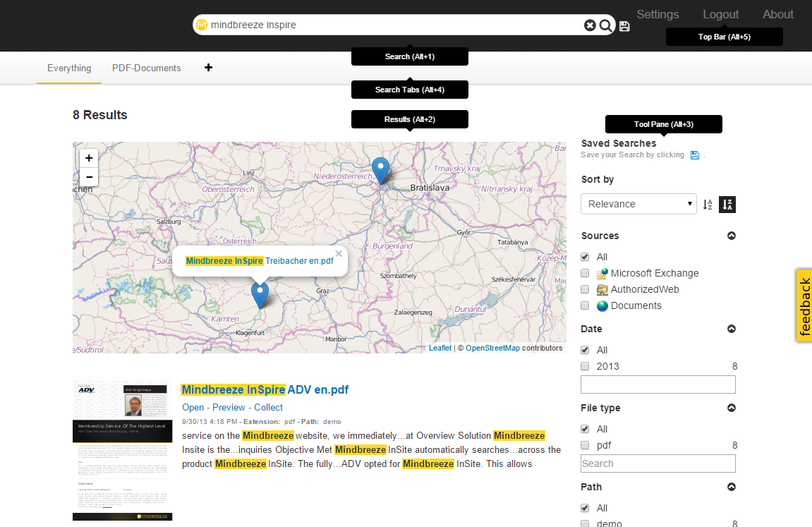812x527 pixels.
Task: Sort ascending A-Z icon
Action: (708, 205)
